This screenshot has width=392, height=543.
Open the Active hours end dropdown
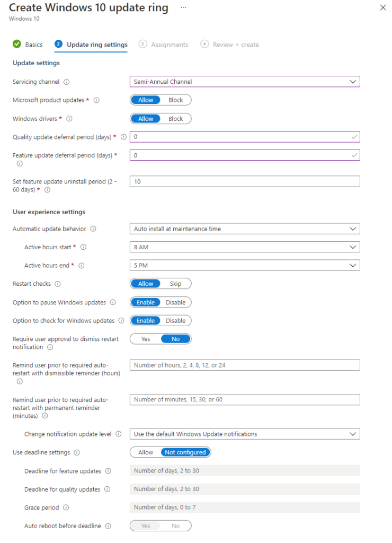(x=244, y=265)
